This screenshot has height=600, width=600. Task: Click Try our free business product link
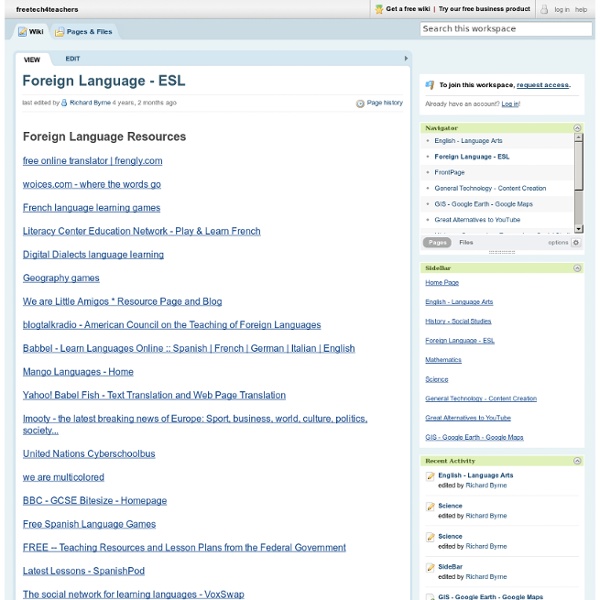484,9
